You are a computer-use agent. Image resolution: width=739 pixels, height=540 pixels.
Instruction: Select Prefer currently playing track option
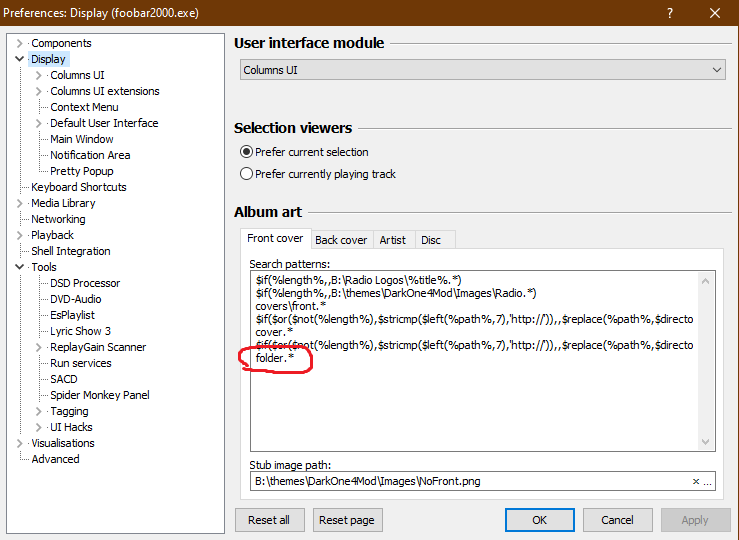[x=247, y=174]
